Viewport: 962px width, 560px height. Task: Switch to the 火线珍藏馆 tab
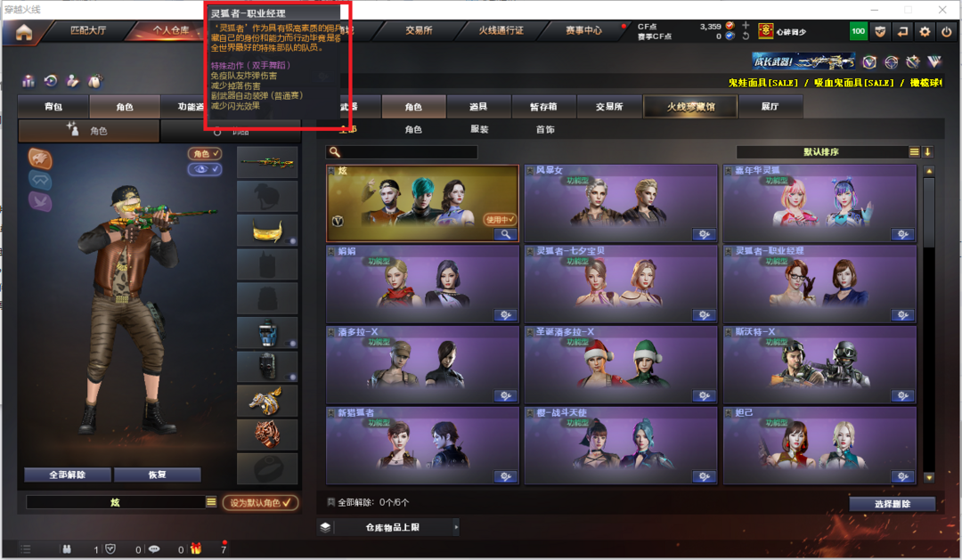click(691, 107)
